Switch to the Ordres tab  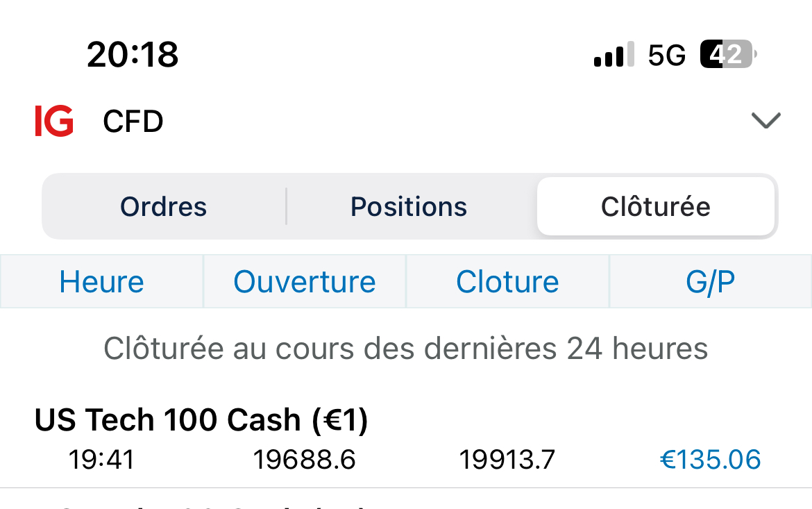pos(164,207)
